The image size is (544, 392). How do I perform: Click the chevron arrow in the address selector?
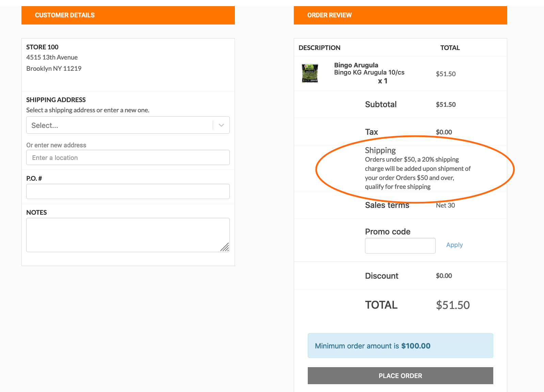point(221,125)
